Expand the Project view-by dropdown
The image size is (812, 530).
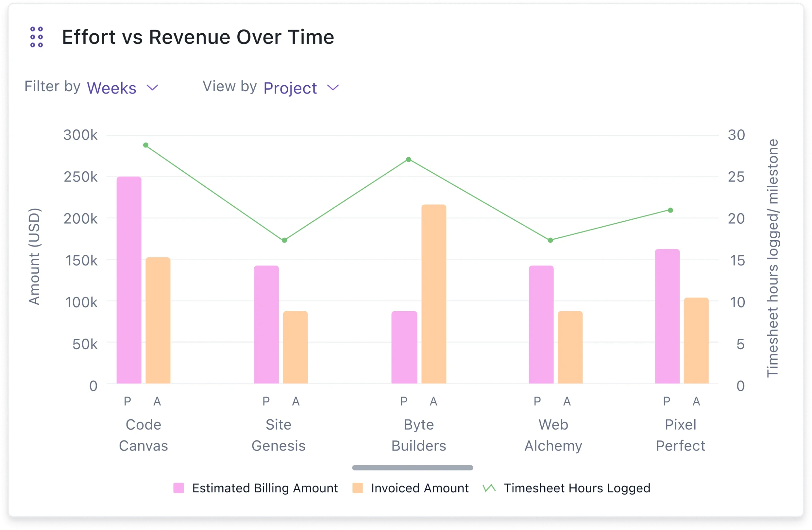(x=290, y=88)
